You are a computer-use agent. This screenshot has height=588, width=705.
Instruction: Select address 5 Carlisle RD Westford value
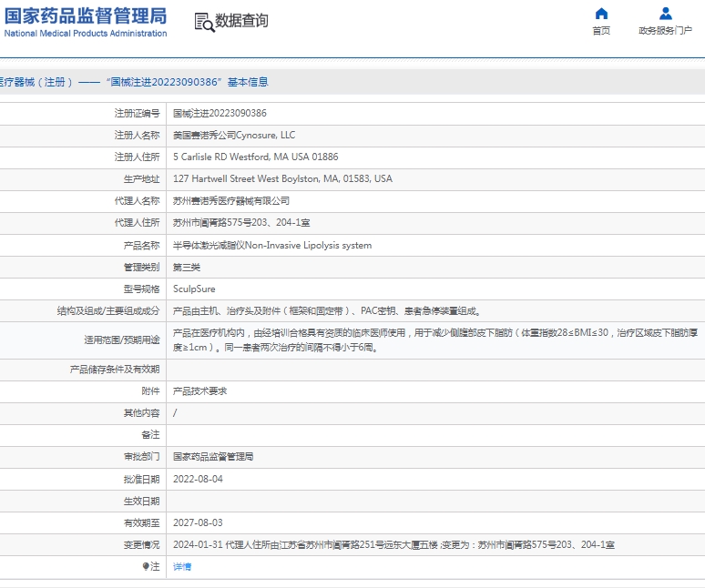click(x=255, y=157)
